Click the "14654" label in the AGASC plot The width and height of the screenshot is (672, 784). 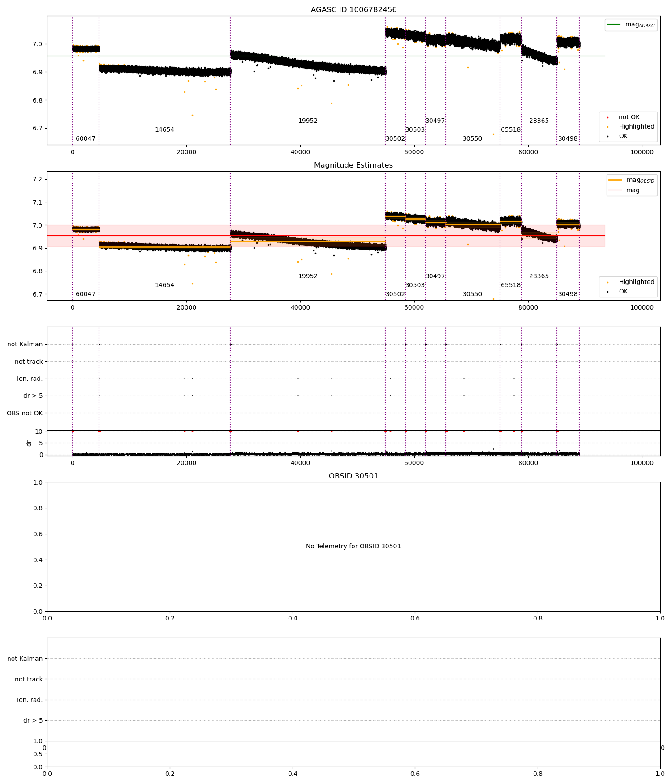coord(165,130)
